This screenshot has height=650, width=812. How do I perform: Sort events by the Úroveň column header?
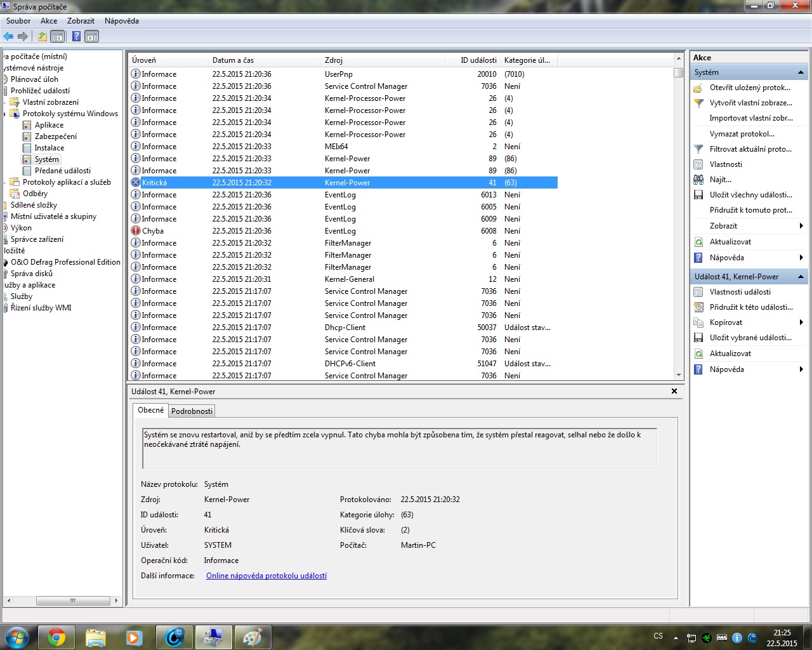click(x=169, y=60)
